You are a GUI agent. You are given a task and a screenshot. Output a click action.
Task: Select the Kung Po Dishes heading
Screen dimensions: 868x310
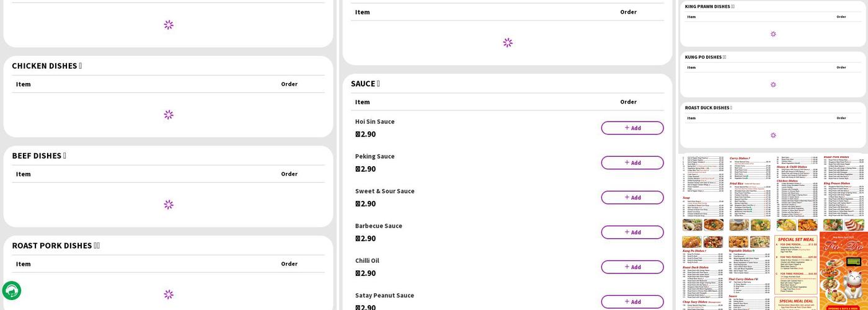coord(704,57)
